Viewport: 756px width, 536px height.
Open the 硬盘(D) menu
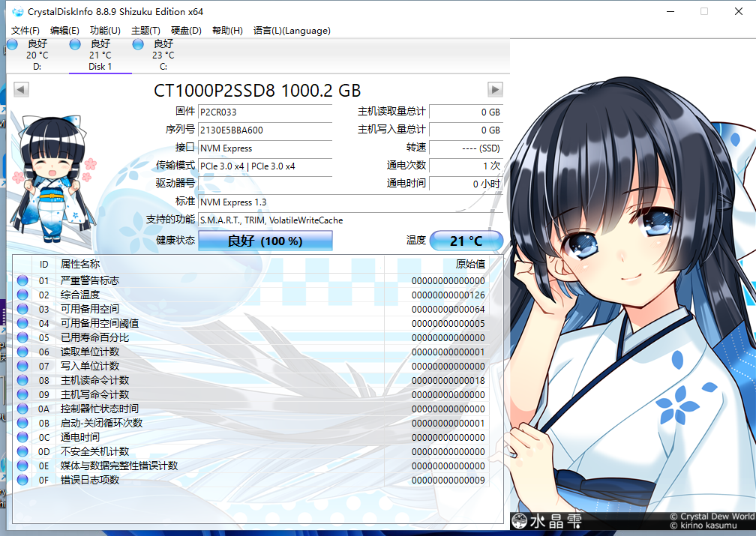coord(186,31)
